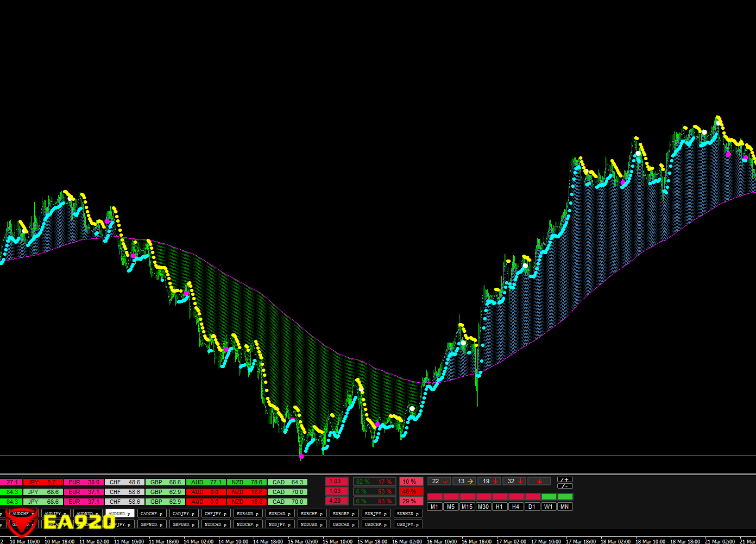Viewport: 756px width, 544px height.
Task: Select the EURGBP.p pair button
Action: (x=344, y=514)
